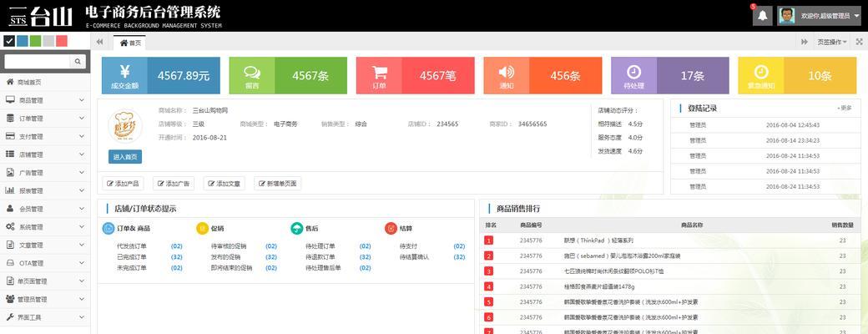
Task: Expand the 单页面管理 sidebar chevron
Action: (x=82, y=281)
